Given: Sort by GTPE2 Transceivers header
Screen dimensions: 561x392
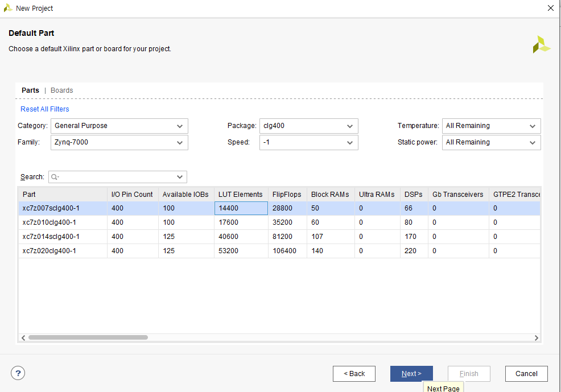Looking at the screenshot, I should click(514, 194).
